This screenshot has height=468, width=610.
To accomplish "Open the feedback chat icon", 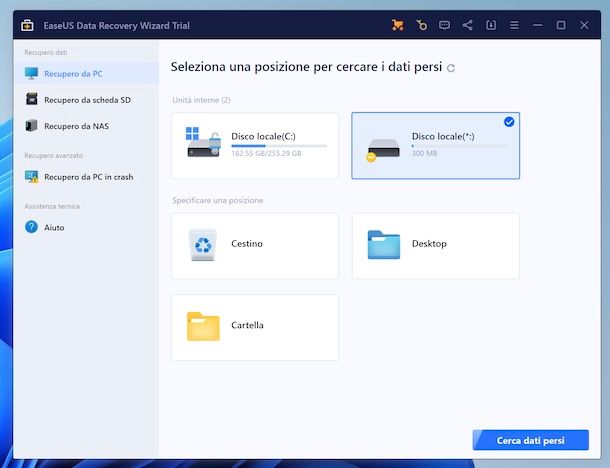I will (444, 25).
